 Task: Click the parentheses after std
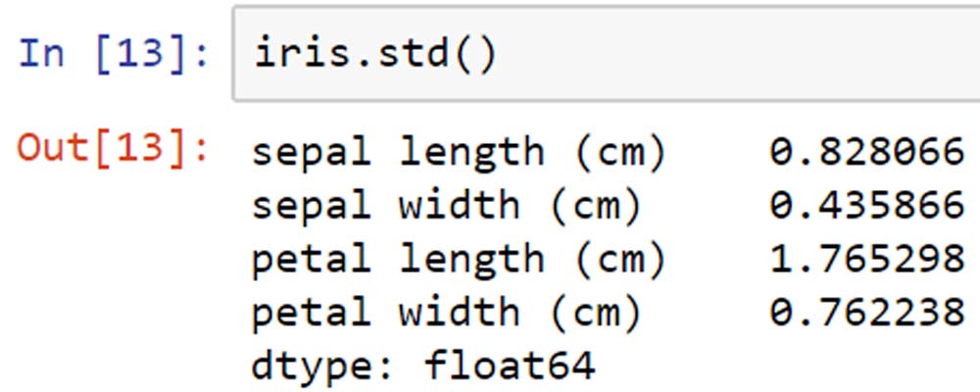coord(473,55)
